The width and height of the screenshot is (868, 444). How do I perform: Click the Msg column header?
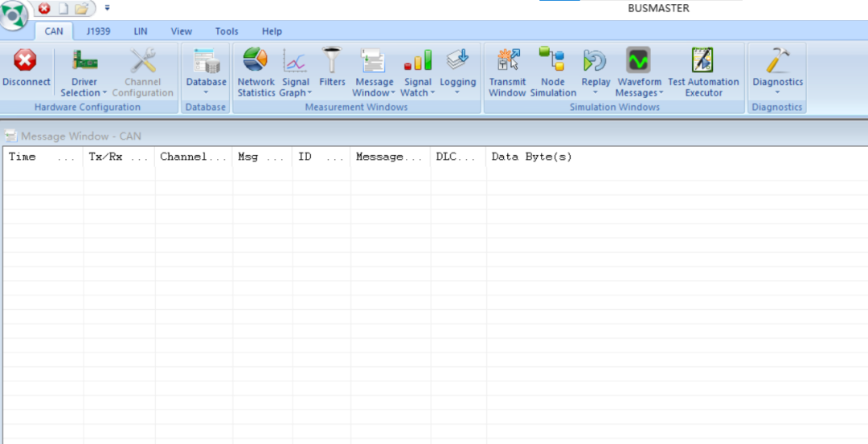click(x=262, y=157)
